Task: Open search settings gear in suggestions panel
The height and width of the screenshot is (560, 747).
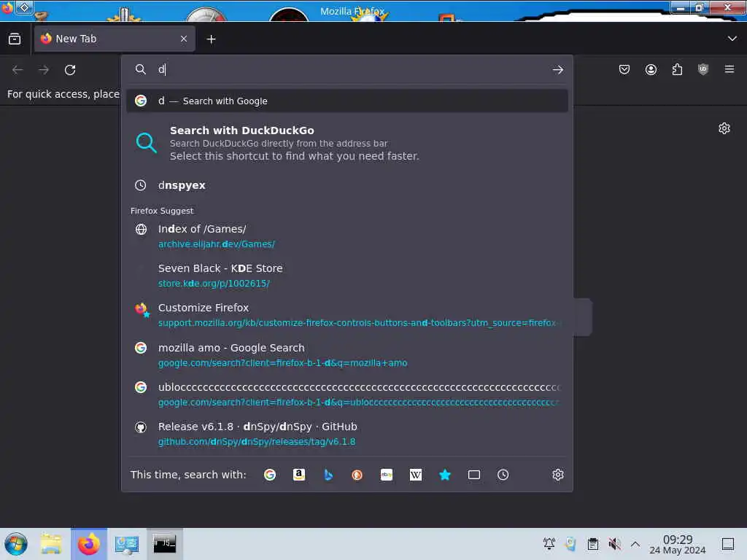Action: 558,475
